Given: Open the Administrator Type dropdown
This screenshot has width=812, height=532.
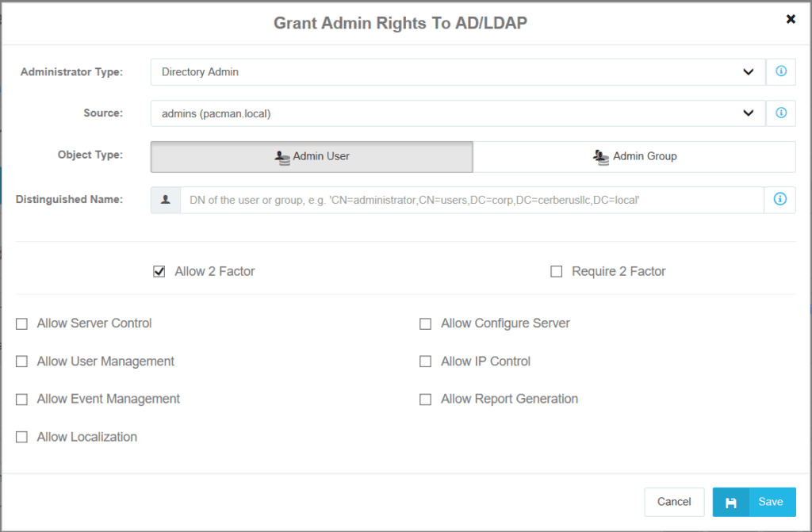Looking at the screenshot, I should [458, 72].
